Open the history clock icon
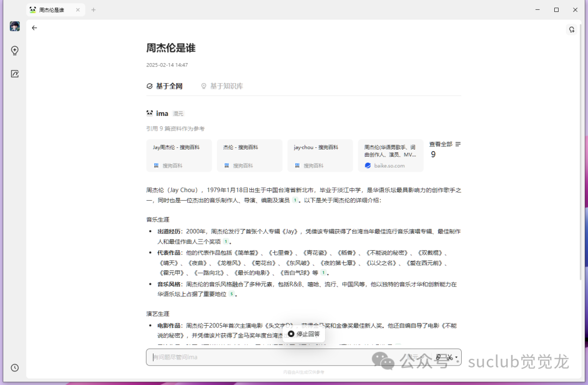588x385 pixels. tap(15, 368)
